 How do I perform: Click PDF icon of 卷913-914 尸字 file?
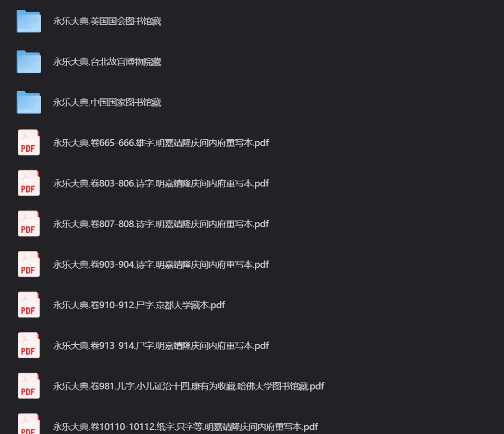[x=28, y=345]
